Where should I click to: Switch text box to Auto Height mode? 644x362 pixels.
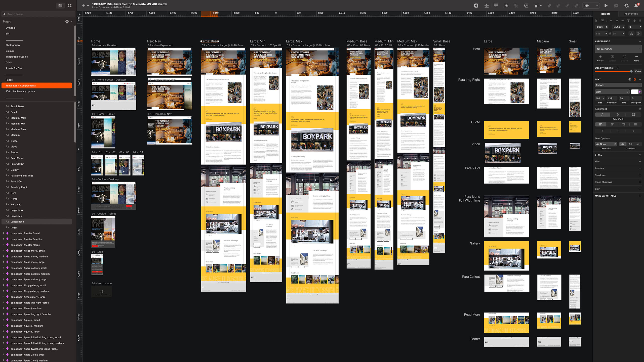[618, 115]
